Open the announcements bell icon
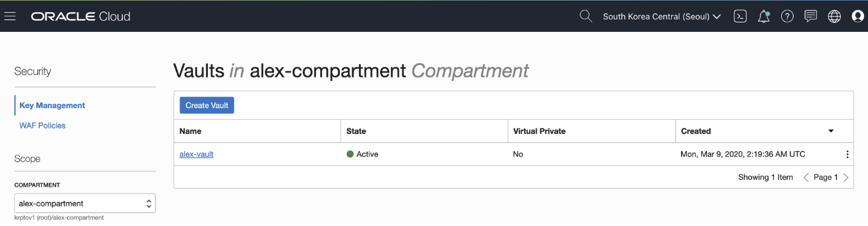The image size is (868, 226). pos(764,17)
